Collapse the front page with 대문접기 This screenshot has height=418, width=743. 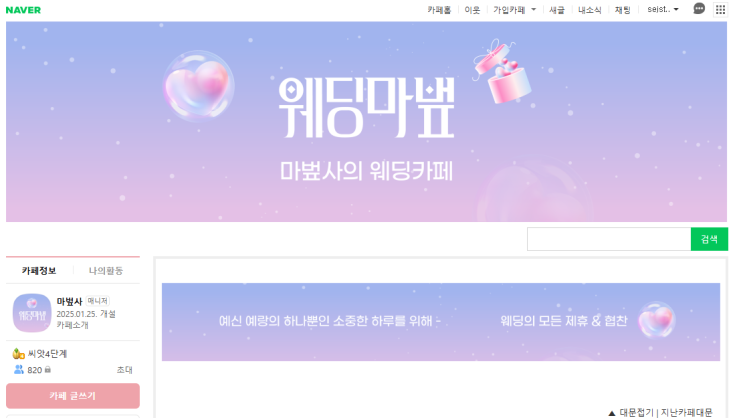631,413
